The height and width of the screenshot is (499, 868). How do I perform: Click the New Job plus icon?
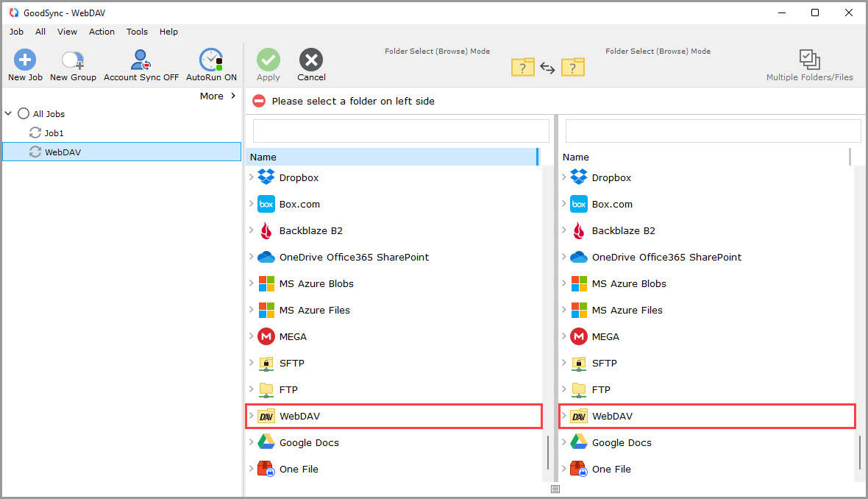click(25, 60)
